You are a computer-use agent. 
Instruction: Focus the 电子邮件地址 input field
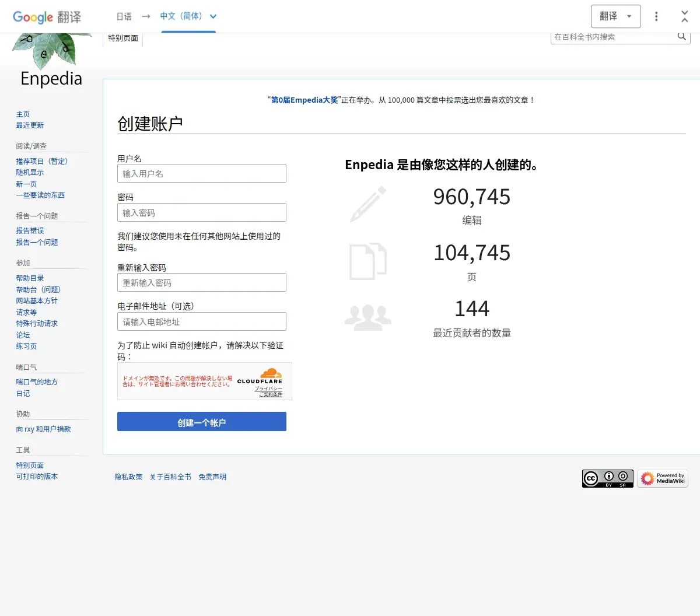tap(202, 321)
